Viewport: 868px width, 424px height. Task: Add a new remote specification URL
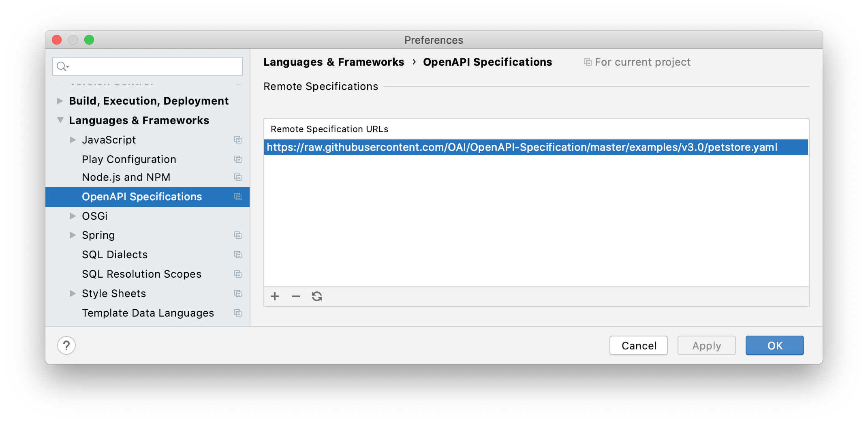pos(275,296)
